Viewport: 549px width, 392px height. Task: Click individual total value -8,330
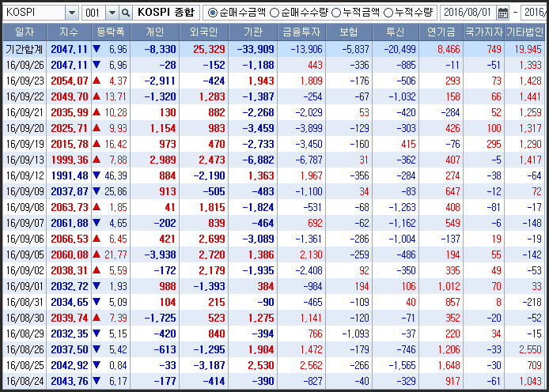click(x=160, y=49)
